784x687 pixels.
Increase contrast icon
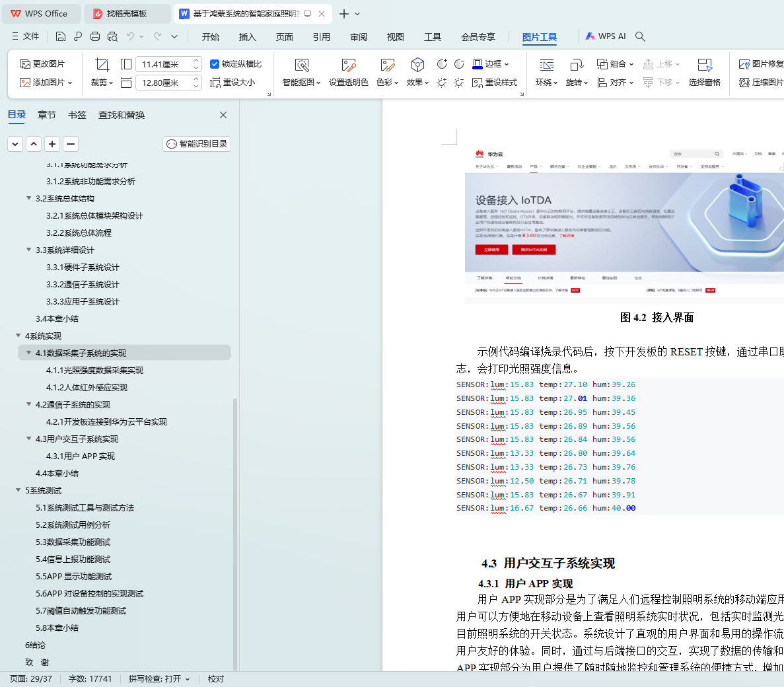[x=441, y=64]
